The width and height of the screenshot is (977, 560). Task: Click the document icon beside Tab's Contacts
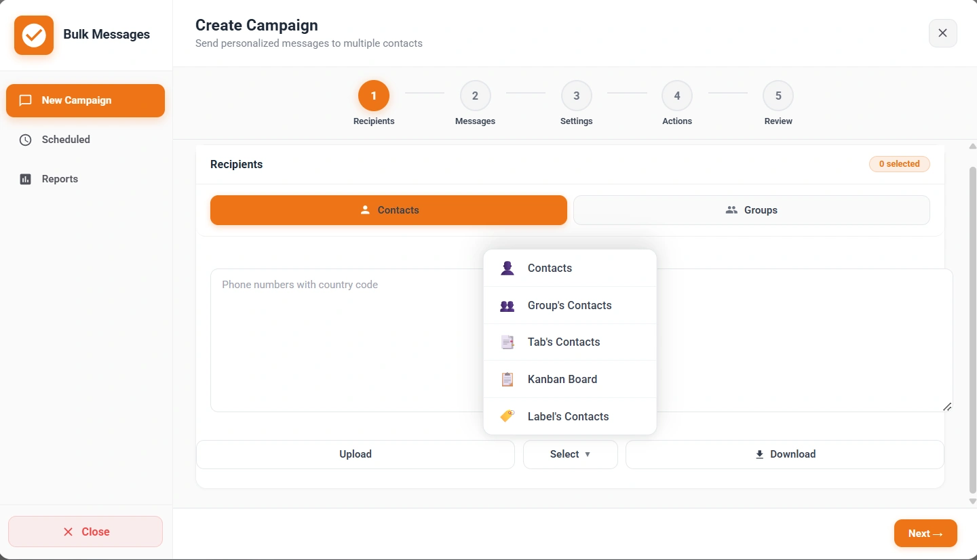[507, 342]
